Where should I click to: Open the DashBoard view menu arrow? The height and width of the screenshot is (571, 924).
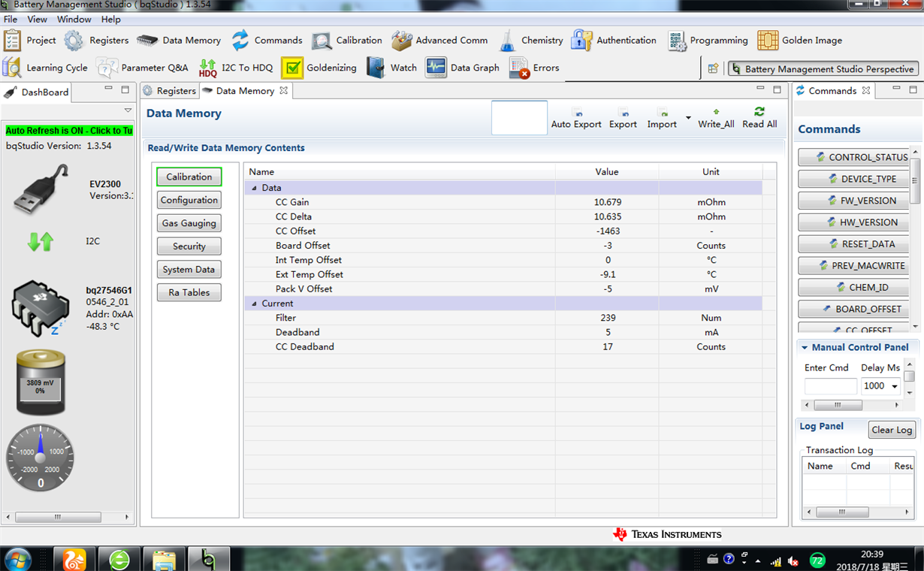128,110
